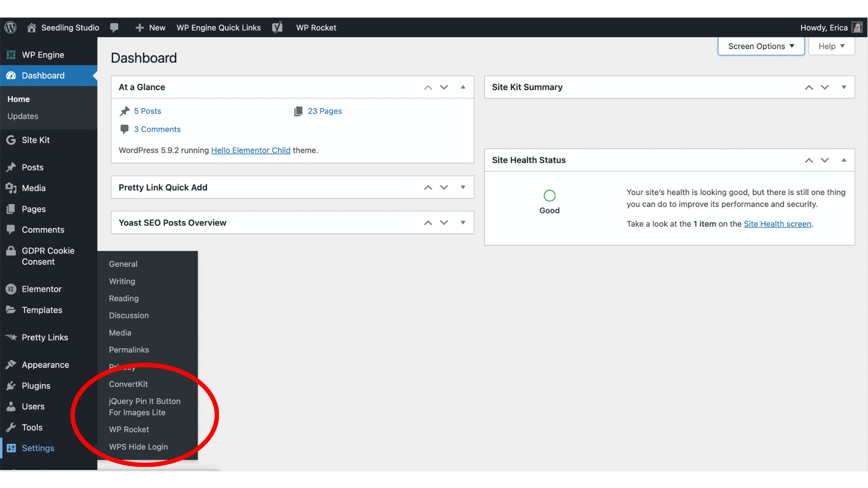This screenshot has width=868, height=488.
Task: Open the Screen Options dropdown
Action: pos(760,46)
